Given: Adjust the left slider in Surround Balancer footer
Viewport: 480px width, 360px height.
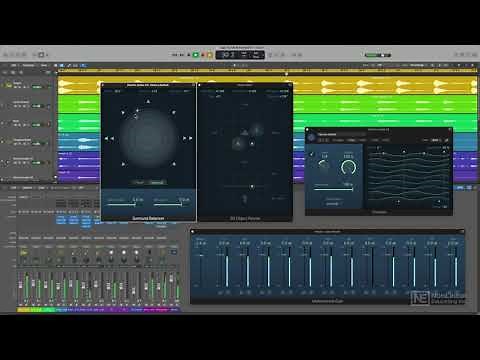Looking at the screenshot, I should coord(121,204).
